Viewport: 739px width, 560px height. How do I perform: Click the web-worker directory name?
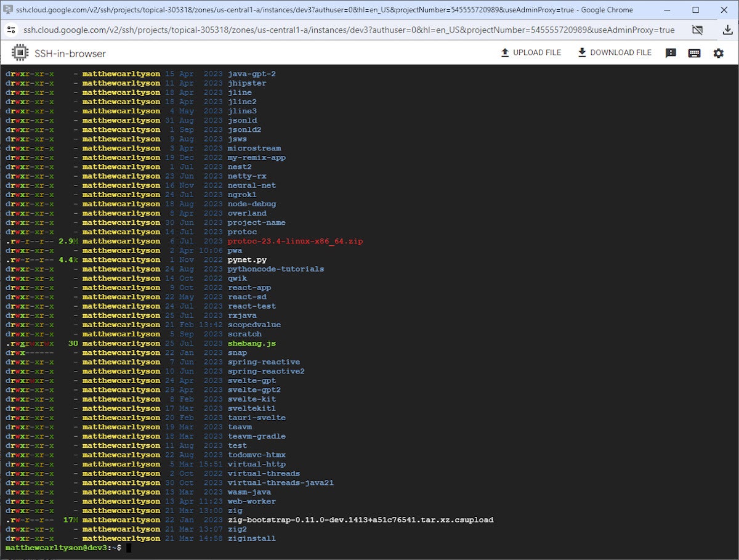click(252, 501)
